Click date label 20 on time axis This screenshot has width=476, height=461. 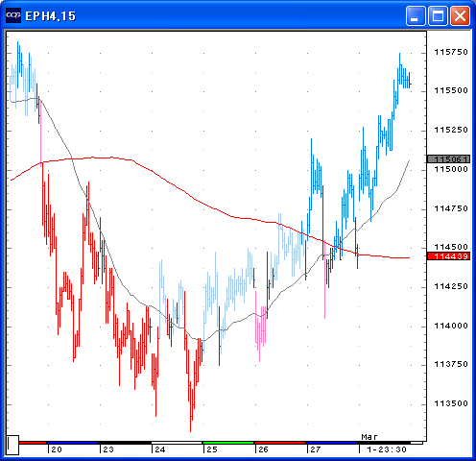click(x=57, y=449)
